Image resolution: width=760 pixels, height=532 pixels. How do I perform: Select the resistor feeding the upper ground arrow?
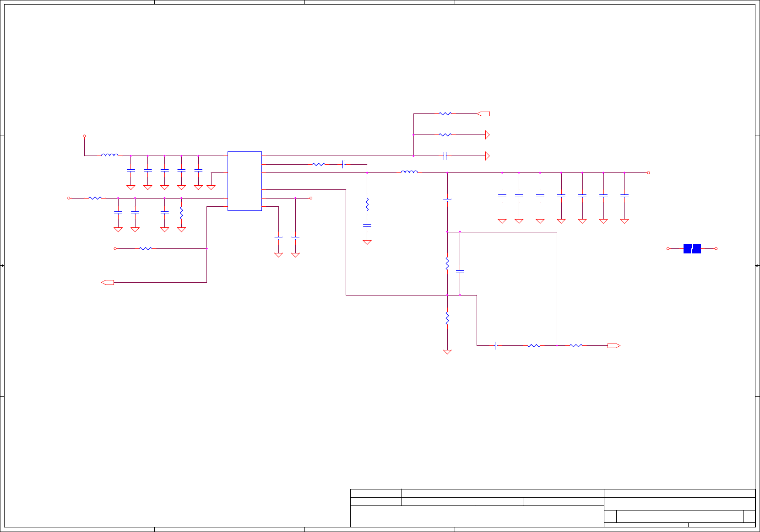pyautogui.click(x=445, y=135)
